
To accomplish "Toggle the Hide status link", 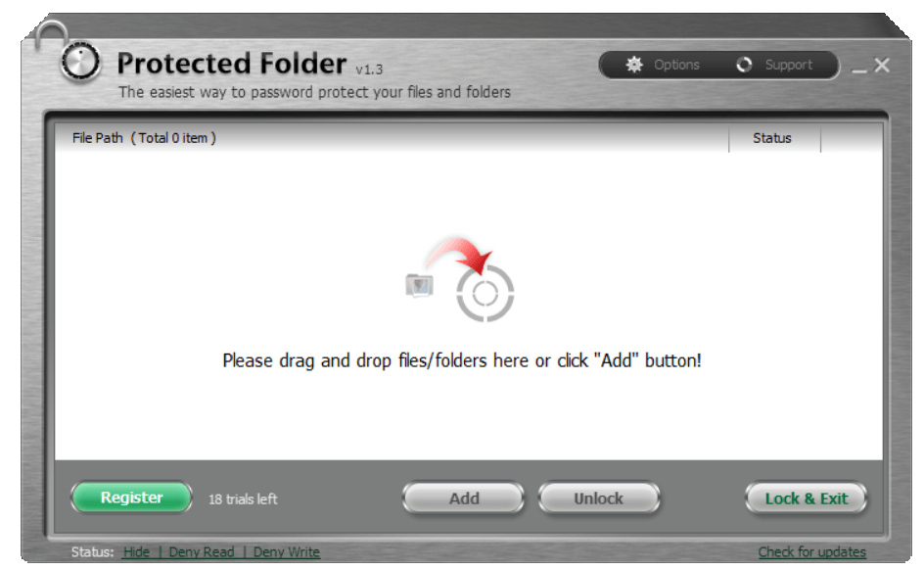I will 136,552.
